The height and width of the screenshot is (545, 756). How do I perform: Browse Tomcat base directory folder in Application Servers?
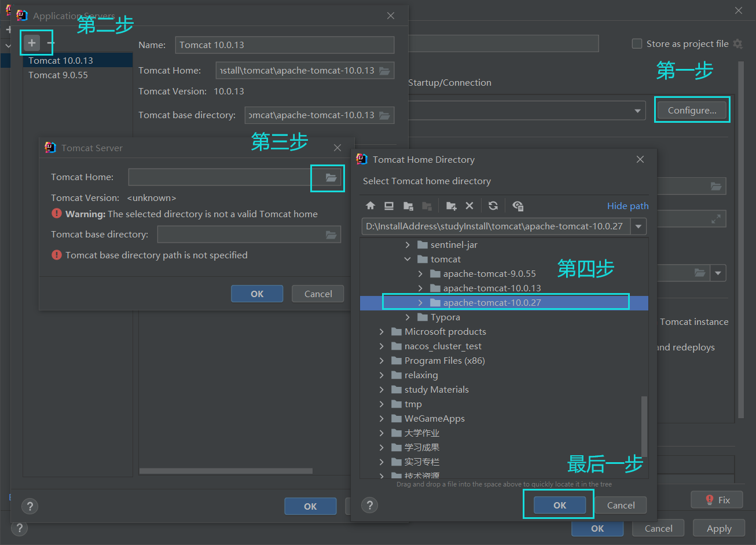point(384,115)
